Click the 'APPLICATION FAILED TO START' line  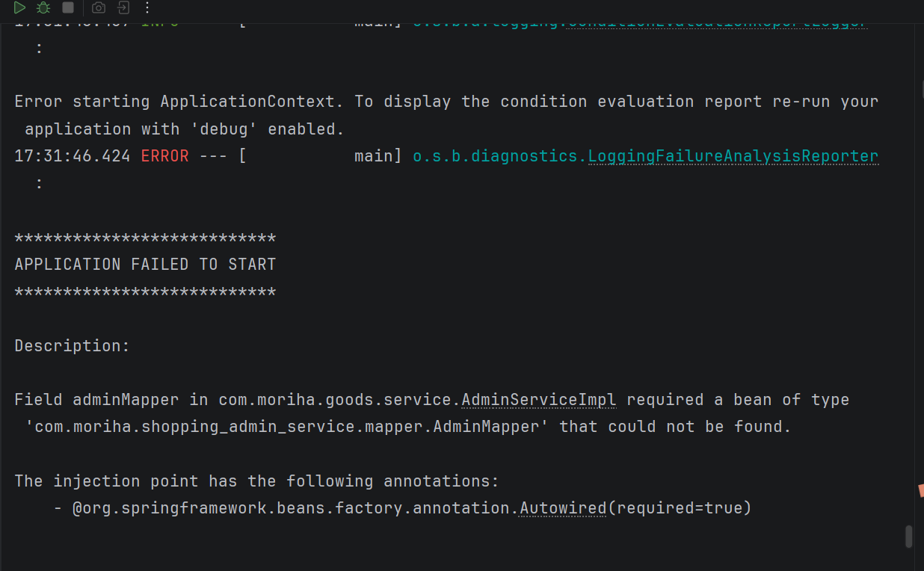(x=145, y=265)
